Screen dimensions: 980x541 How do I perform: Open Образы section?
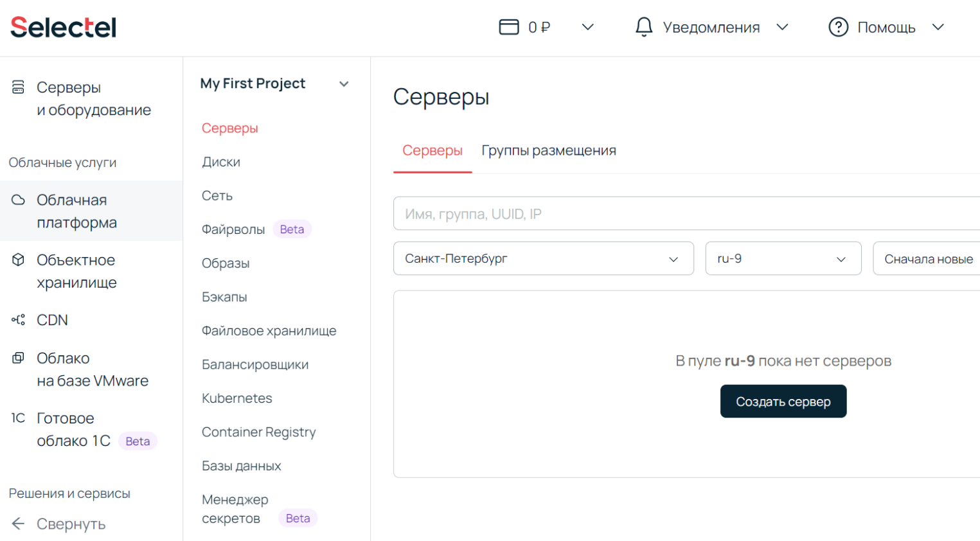(226, 263)
